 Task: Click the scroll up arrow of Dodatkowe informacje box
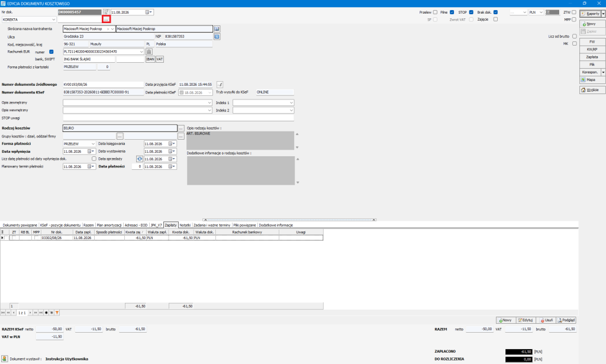pyautogui.click(x=297, y=159)
